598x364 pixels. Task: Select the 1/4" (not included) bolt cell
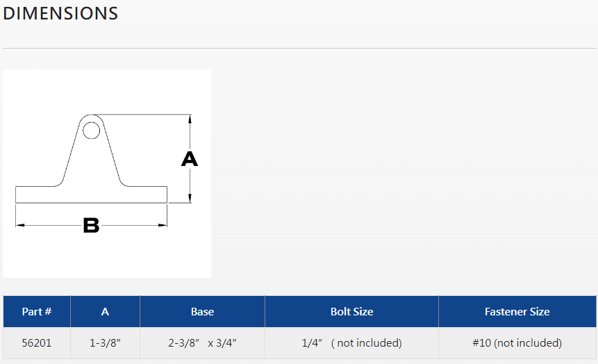pyautogui.click(x=351, y=342)
